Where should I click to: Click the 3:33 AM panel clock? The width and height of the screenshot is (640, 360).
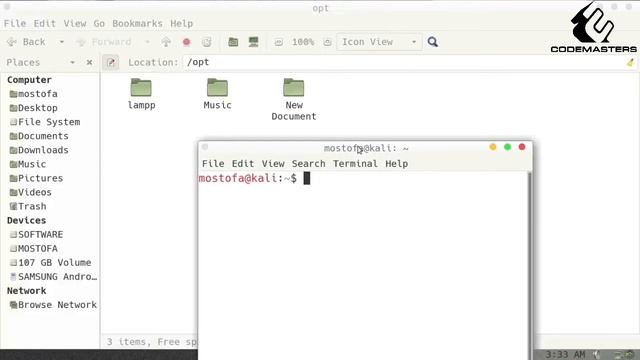tap(565, 354)
